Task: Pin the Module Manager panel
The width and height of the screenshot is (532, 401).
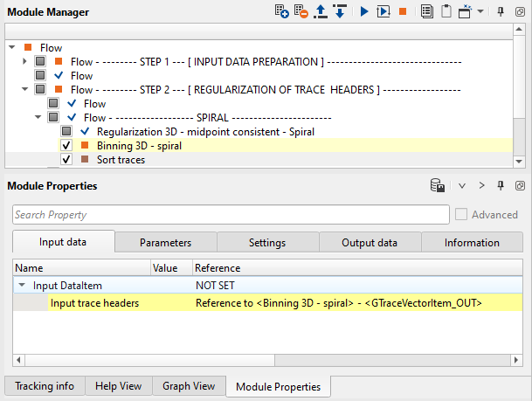Action: [501, 12]
